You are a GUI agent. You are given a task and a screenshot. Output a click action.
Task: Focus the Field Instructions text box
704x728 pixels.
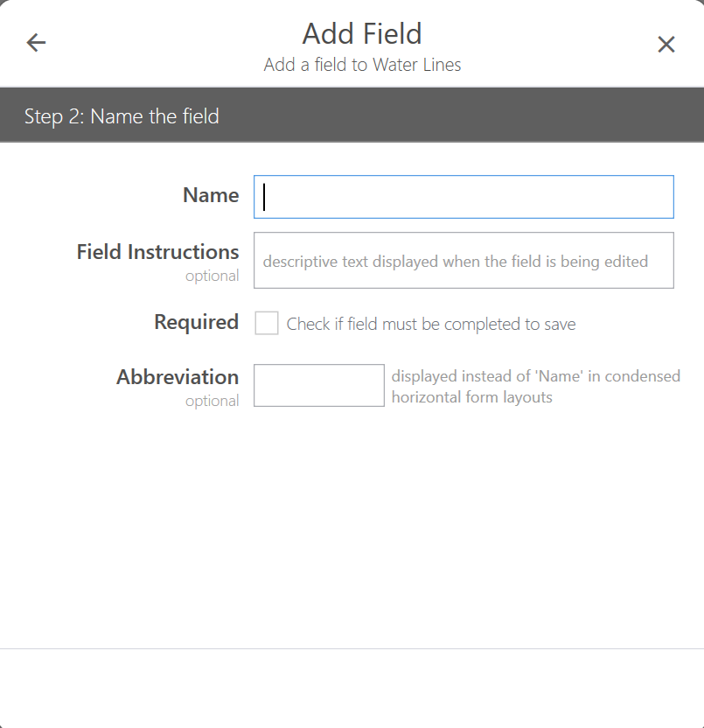tap(464, 261)
